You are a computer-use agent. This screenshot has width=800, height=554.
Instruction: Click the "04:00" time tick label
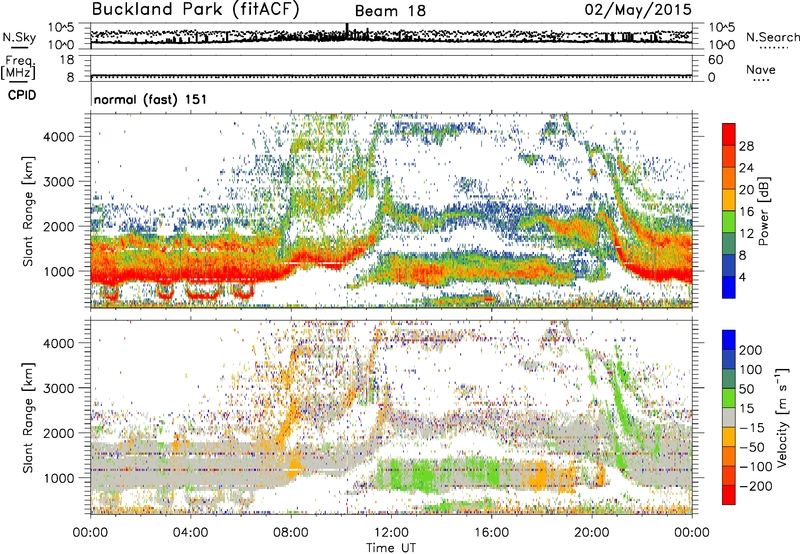tap(190, 533)
